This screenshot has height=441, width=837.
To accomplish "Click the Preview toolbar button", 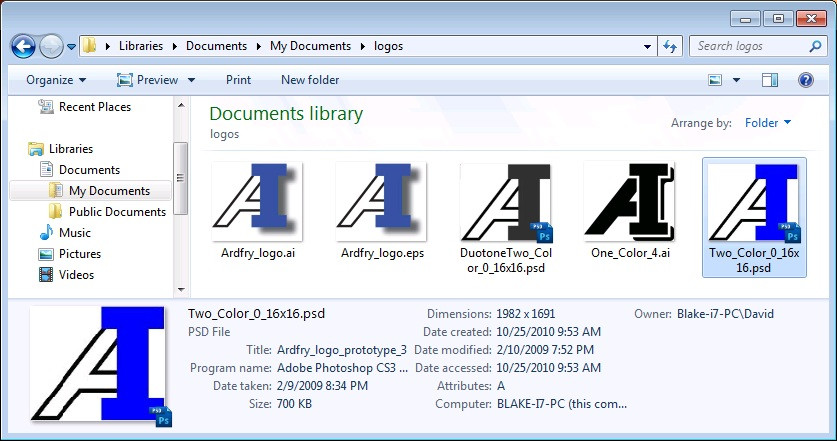I will (x=147, y=80).
